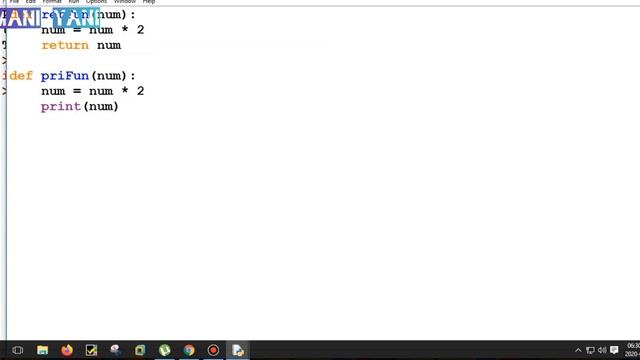The image size is (640, 360).
Task: Click the first 'num = num * 2' line
Action: click(x=93, y=30)
